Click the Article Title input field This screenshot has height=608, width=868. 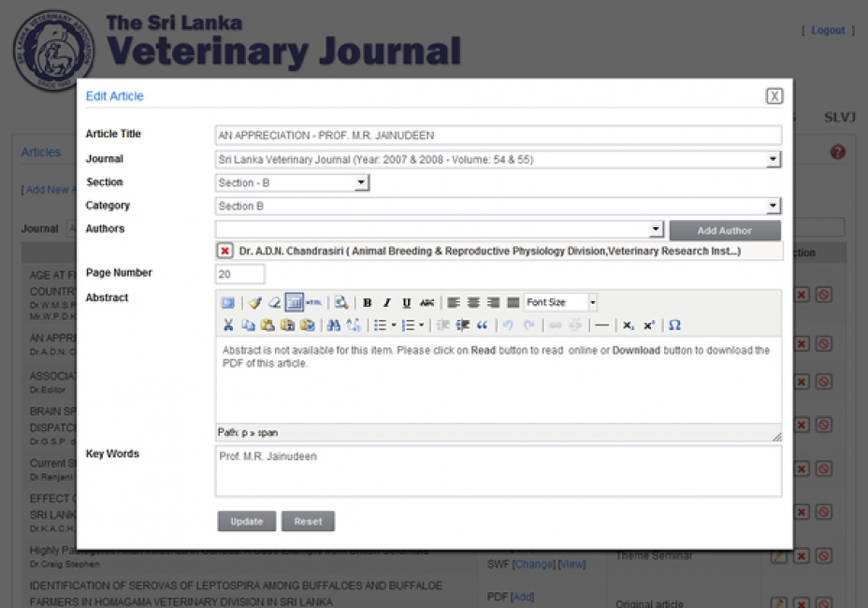tap(498, 135)
